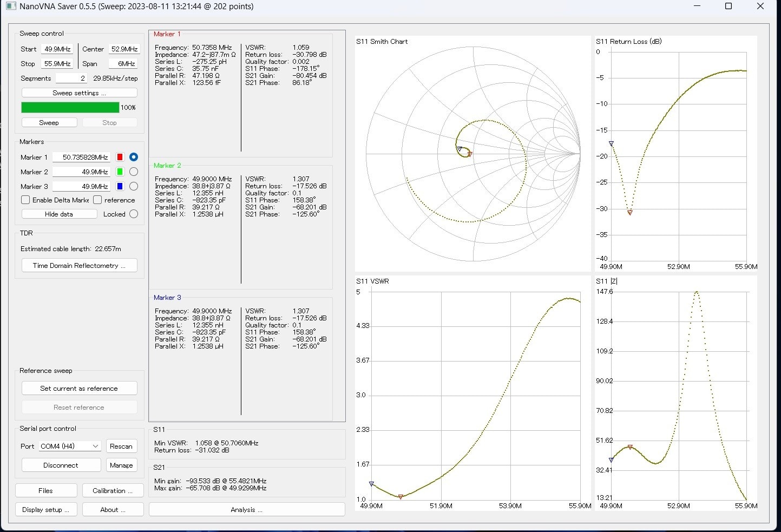Click the red Marker 1 color swatch
Viewport: 781px width, 532px height.
[120, 157]
